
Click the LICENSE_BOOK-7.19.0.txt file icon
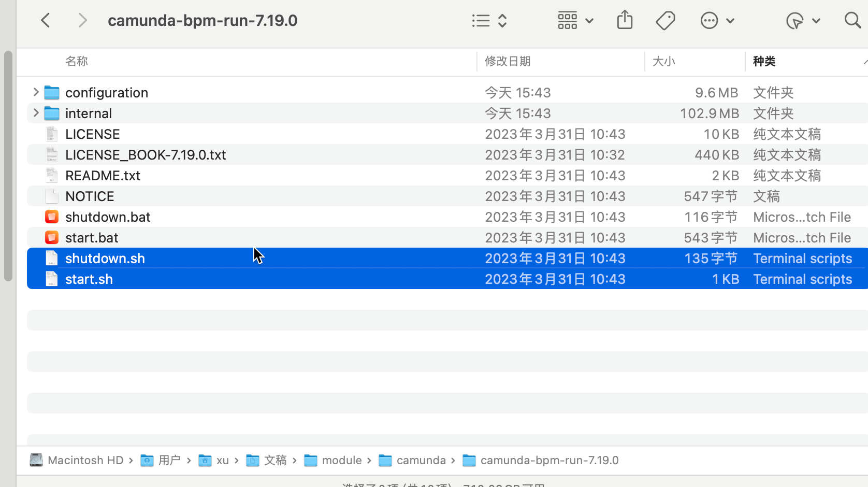pyautogui.click(x=52, y=154)
